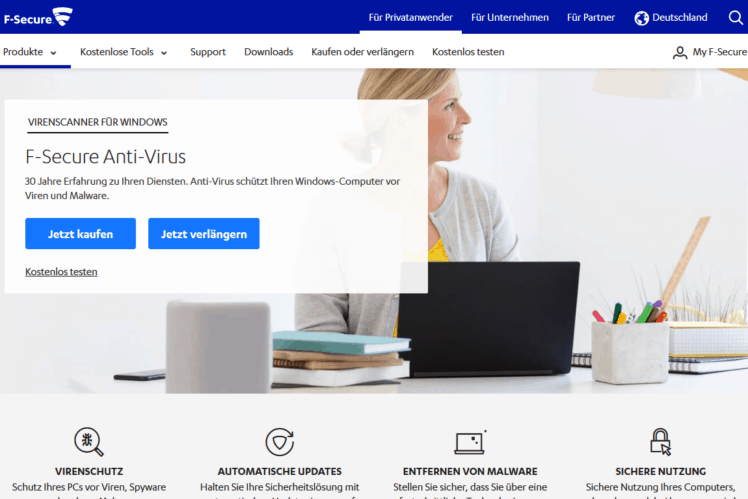Viewport: 748px width, 499px height.
Task: Click the My F-Secure user icon
Action: [679, 52]
